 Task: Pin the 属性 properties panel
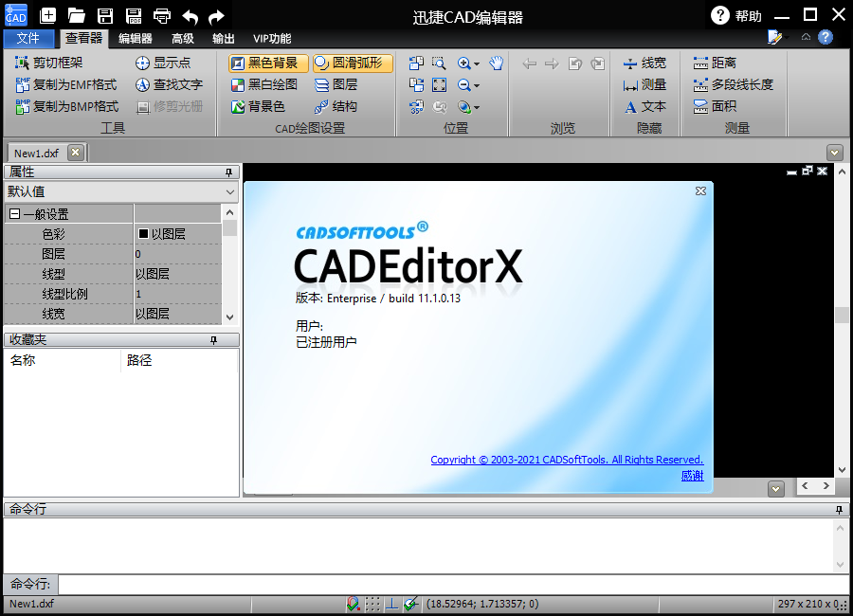[229, 172]
